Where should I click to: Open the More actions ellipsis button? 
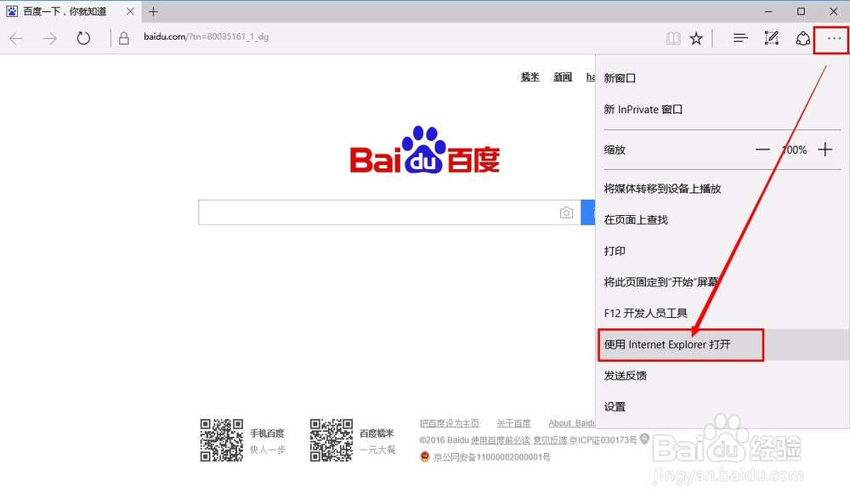tap(834, 38)
